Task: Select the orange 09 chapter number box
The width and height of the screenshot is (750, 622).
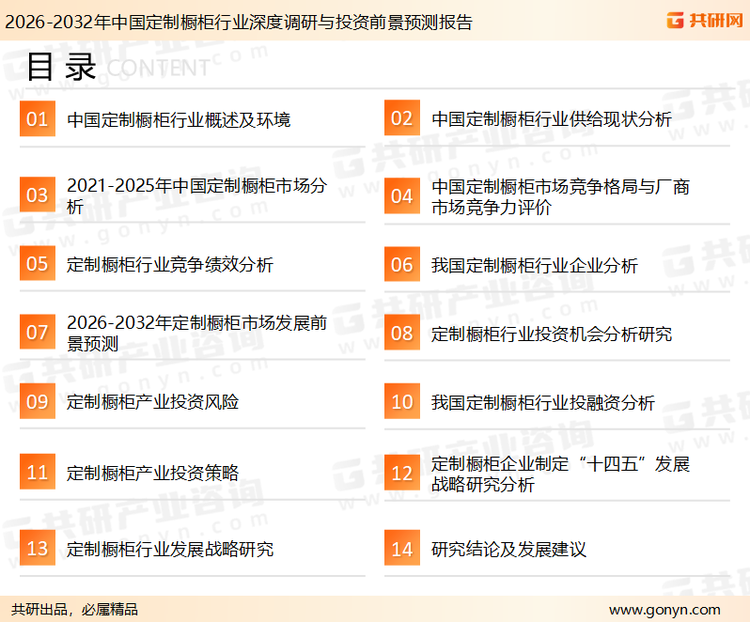Action: coord(37,401)
